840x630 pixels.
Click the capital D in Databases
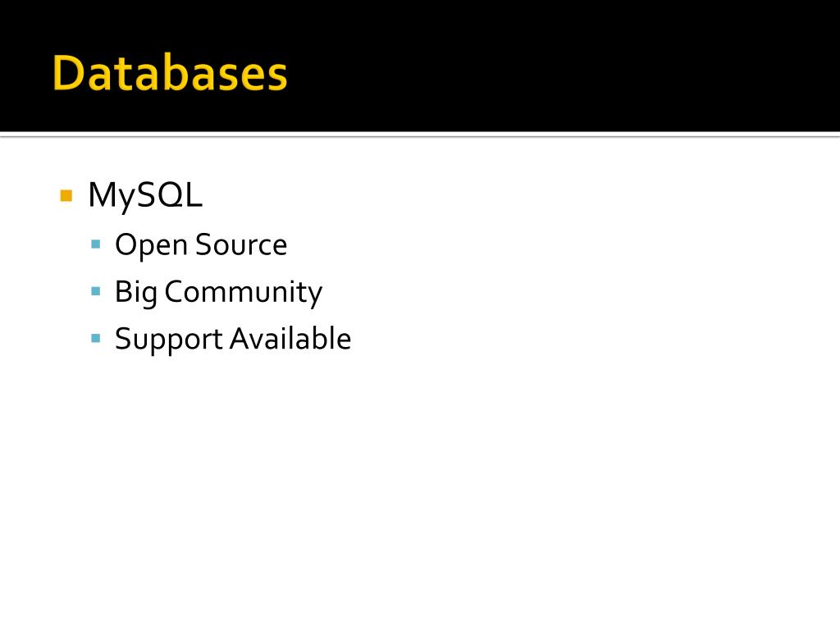(67, 74)
